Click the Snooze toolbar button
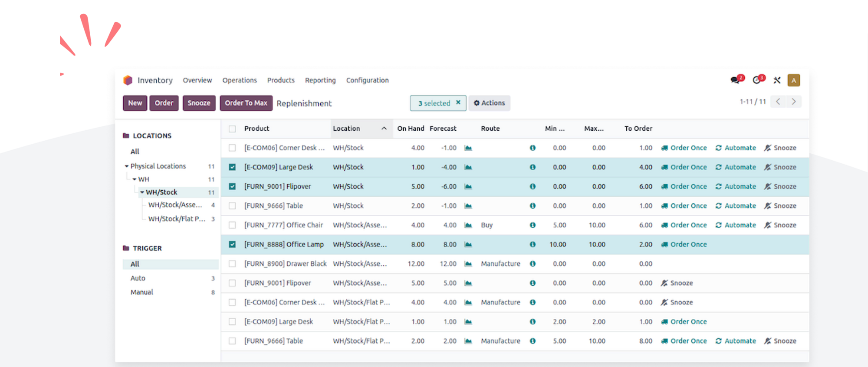Image resolution: width=868 pixels, height=367 pixels. [199, 103]
